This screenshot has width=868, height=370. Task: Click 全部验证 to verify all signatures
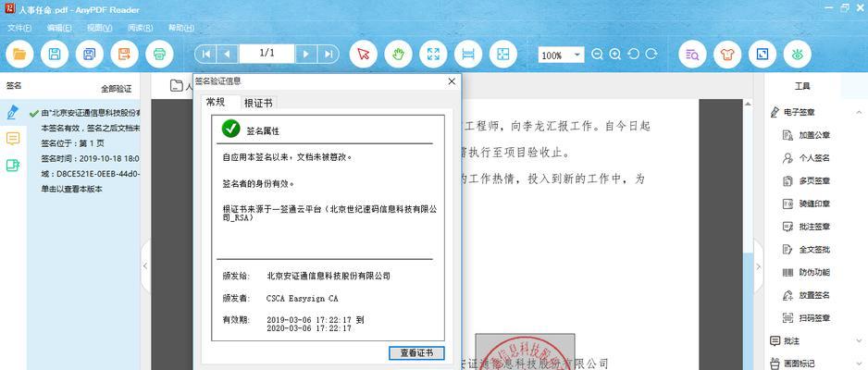117,89
